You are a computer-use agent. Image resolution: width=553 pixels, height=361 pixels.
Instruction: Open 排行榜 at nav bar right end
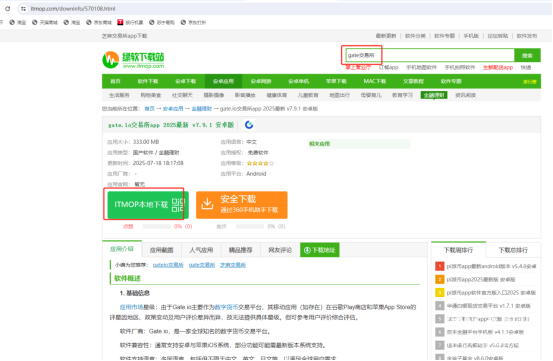(x=529, y=82)
